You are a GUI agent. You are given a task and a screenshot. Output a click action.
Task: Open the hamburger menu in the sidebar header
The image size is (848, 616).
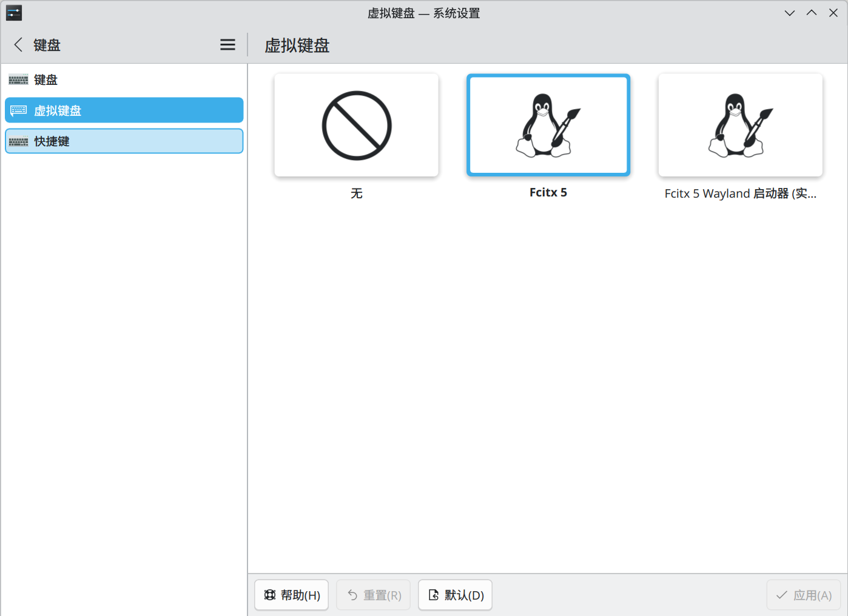pos(227,45)
